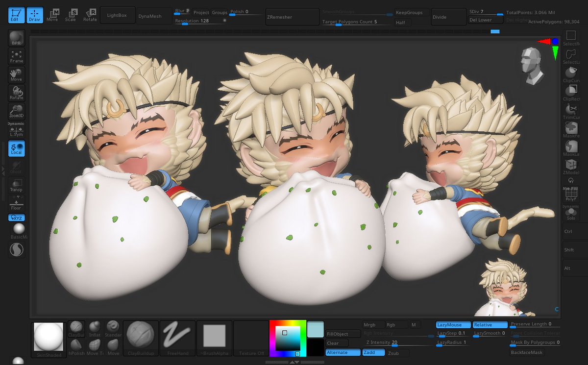
Task: Open the FreeHand stroke selector
Action: pos(178,339)
